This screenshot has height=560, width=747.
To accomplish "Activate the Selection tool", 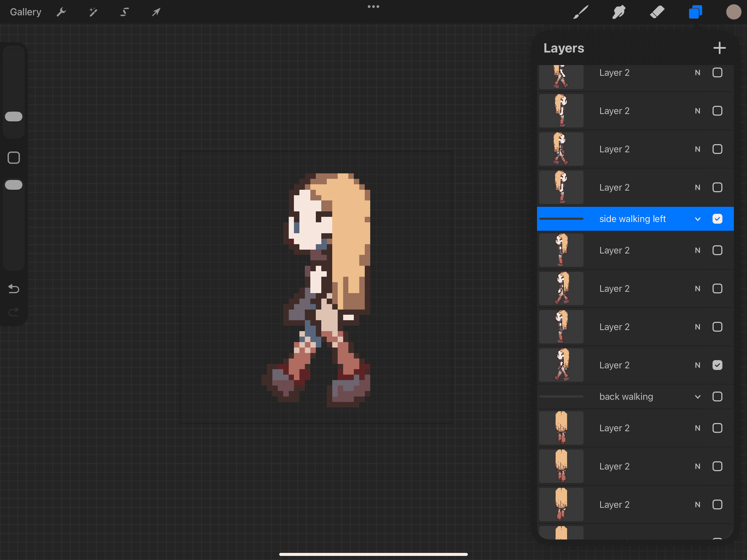I will [125, 12].
